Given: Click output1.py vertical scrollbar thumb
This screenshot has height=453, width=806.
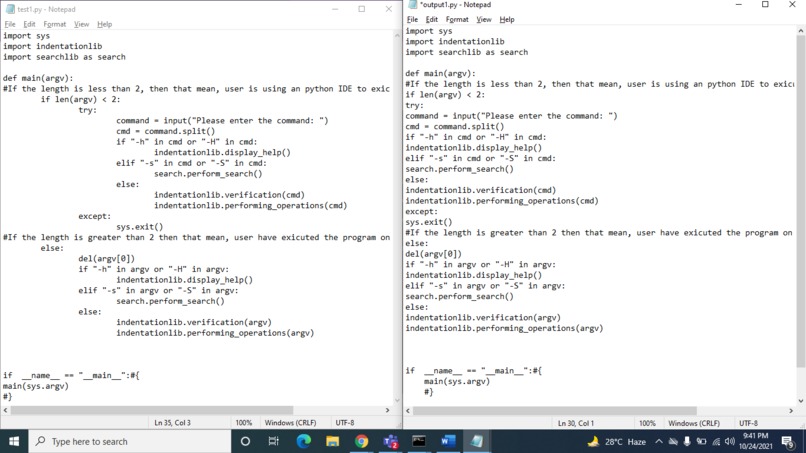Looking at the screenshot, I should pos(801,202).
